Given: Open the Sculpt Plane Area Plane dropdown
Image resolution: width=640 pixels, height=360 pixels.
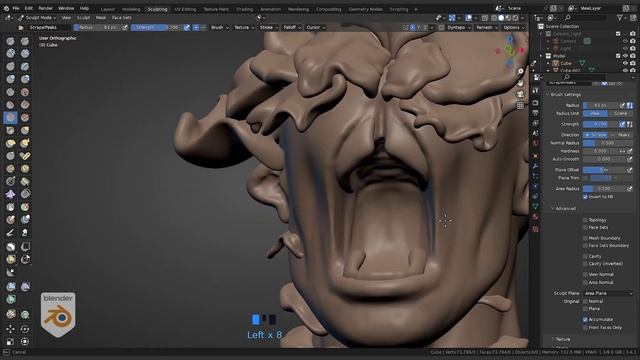Looking at the screenshot, I should coord(608,293).
